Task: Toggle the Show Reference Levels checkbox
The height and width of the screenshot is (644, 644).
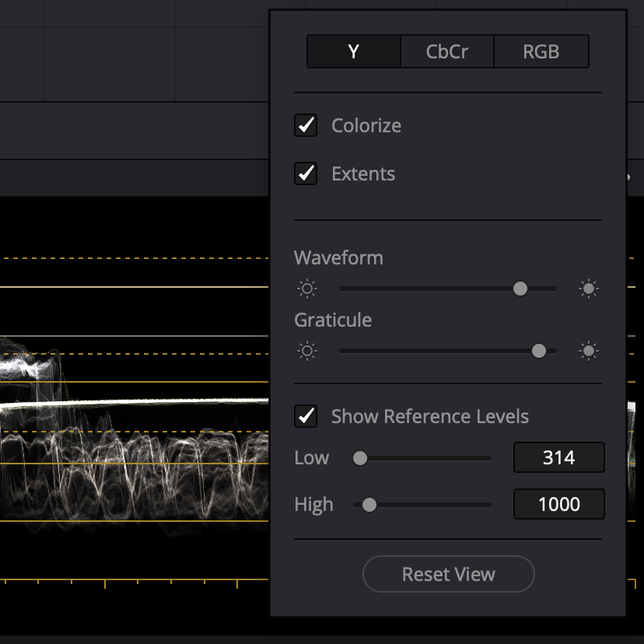Action: 306,416
